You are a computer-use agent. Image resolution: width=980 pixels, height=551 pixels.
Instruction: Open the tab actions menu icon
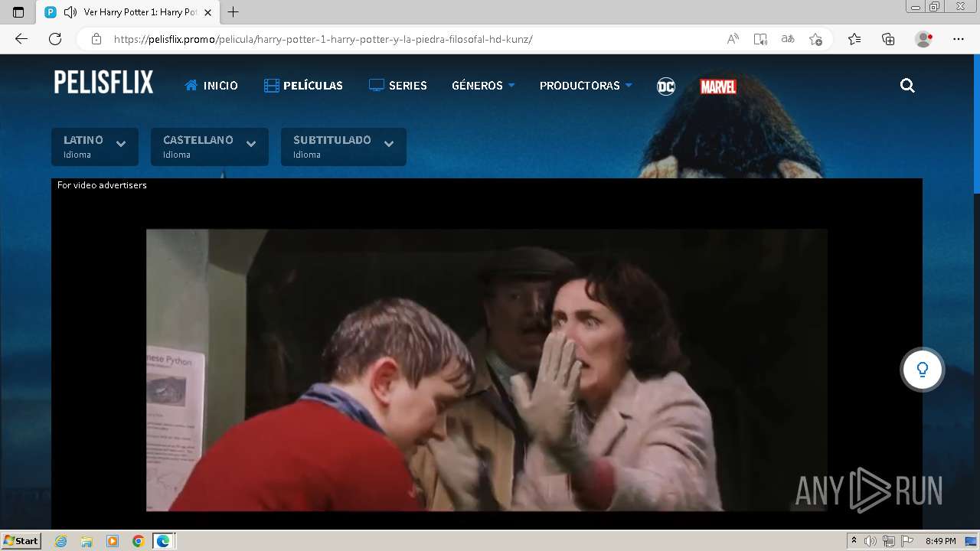tap(18, 12)
